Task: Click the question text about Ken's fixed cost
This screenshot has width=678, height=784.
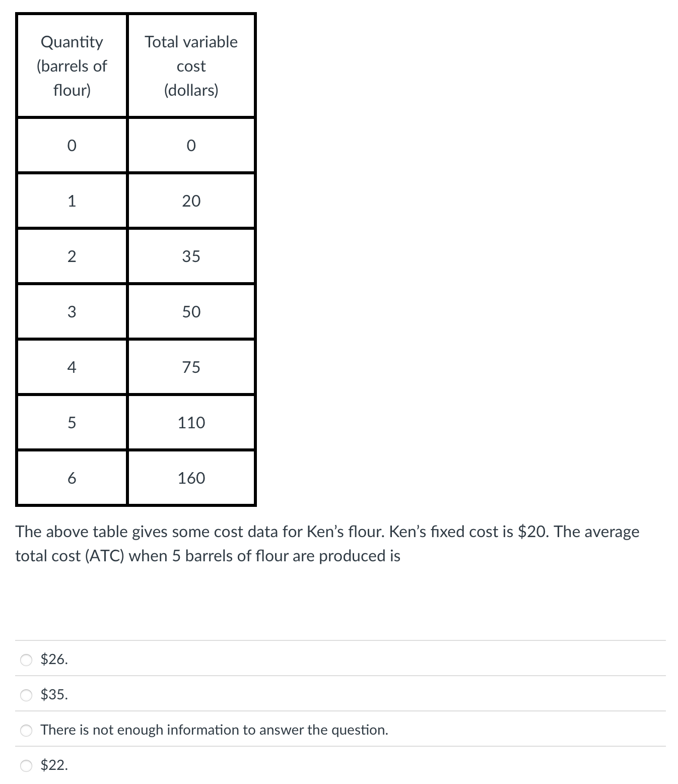Action: pos(327,543)
